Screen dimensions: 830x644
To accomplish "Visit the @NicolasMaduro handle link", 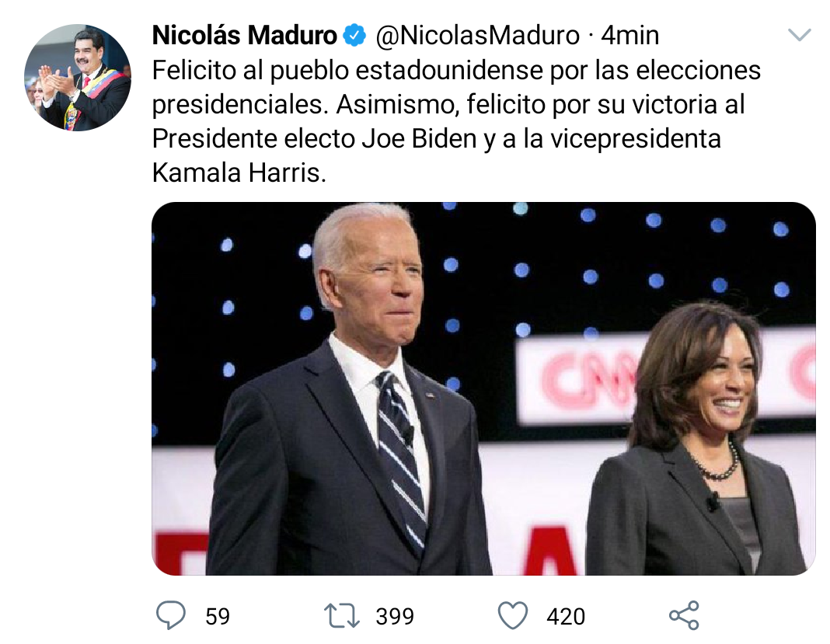I will [x=478, y=36].
